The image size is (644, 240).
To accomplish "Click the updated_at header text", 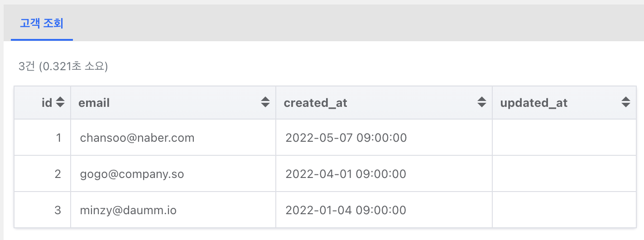I will click(534, 103).
